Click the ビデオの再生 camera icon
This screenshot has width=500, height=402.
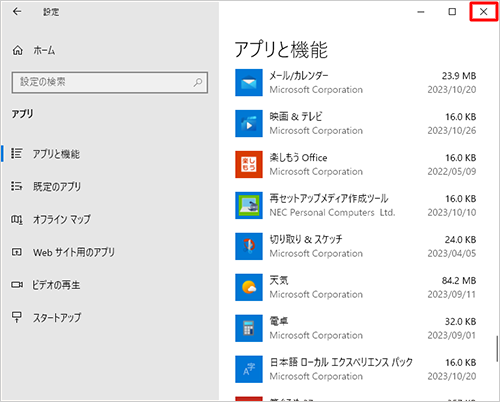(x=17, y=285)
